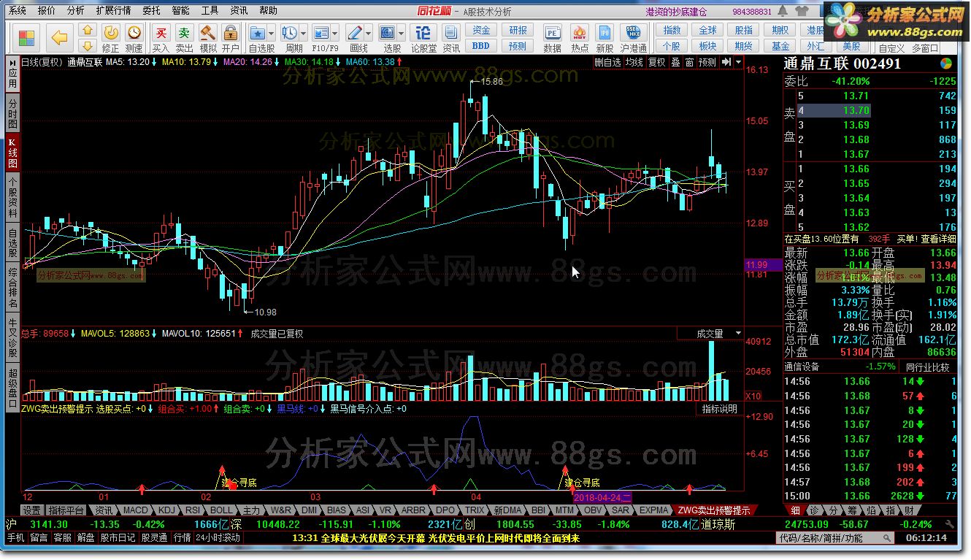Select the 分时图 sidebar tab
Image resolution: width=971 pixels, height=560 pixels.
coord(12,115)
